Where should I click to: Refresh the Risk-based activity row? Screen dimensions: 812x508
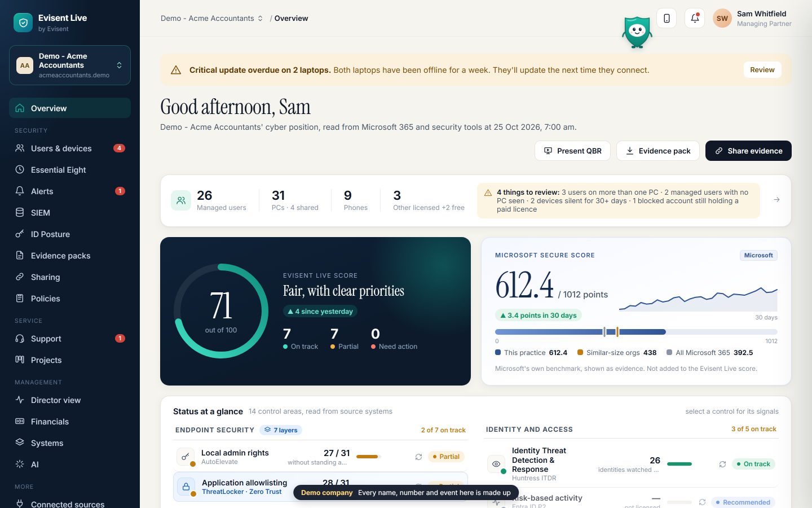pos(702,502)
